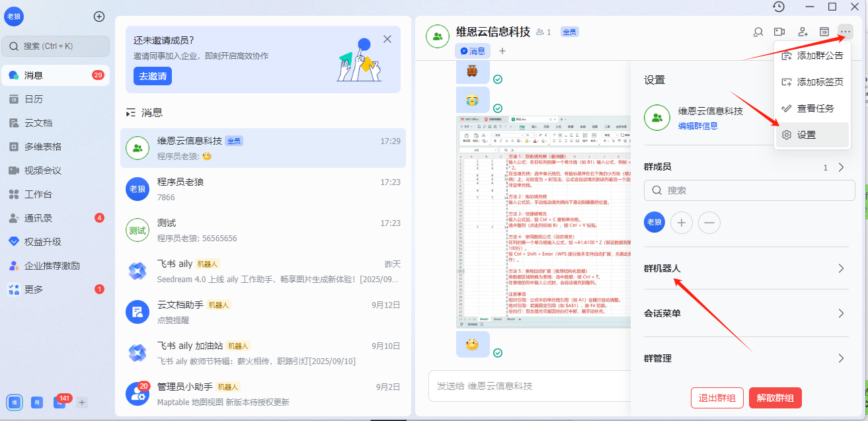Click the 全员 tag beside the chat title
The width and height of the screenshot is (868, 421).
pyautogui.click(x=569, y=32)
